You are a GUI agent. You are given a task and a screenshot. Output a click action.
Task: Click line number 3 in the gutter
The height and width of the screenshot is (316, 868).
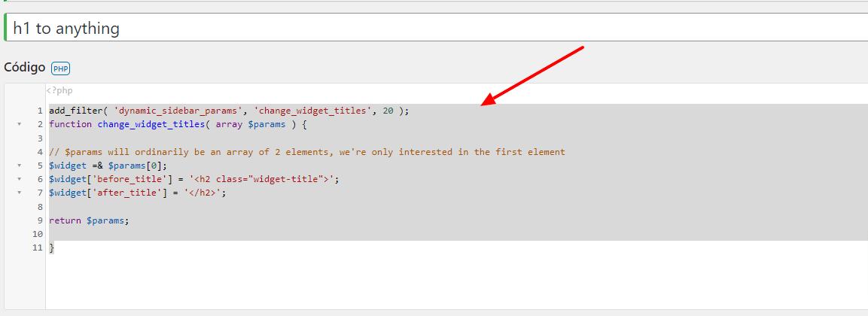40,138
